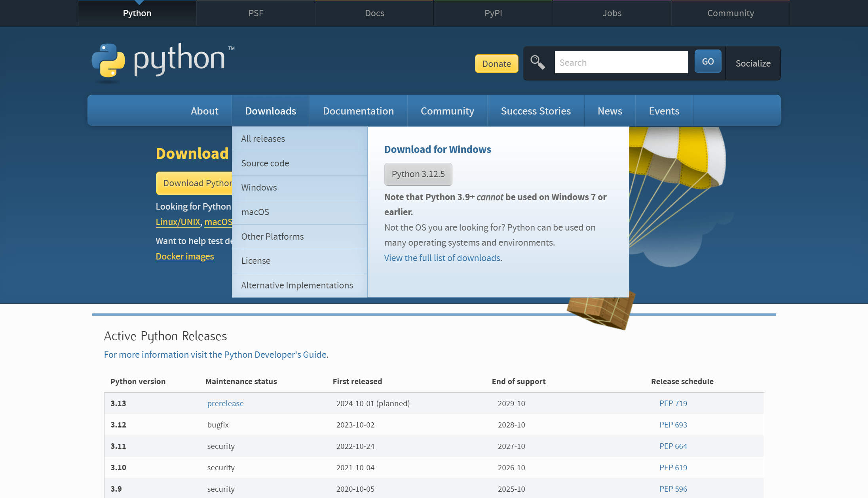
Task: Type in the Search input field
Action: 621,63
